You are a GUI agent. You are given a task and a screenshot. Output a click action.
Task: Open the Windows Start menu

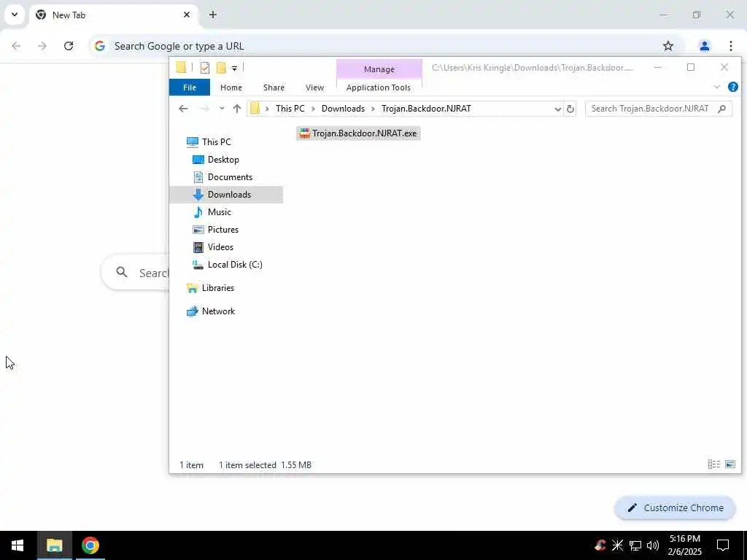[18, 545]
